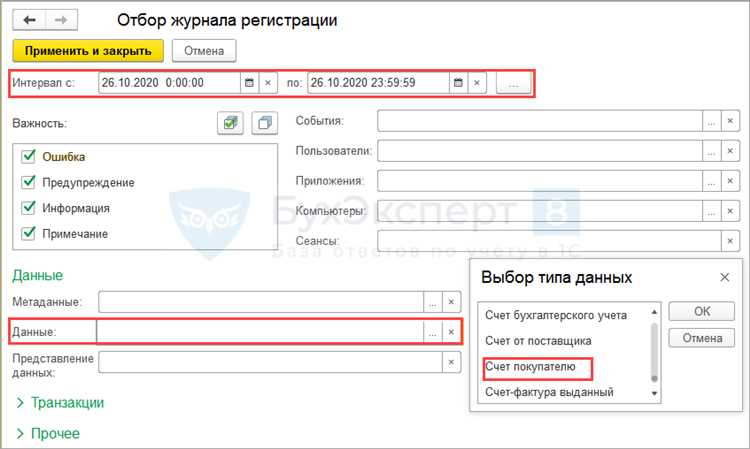Click into the Данные input field
This screenshot has height=449, width=750.
[260, 332]
